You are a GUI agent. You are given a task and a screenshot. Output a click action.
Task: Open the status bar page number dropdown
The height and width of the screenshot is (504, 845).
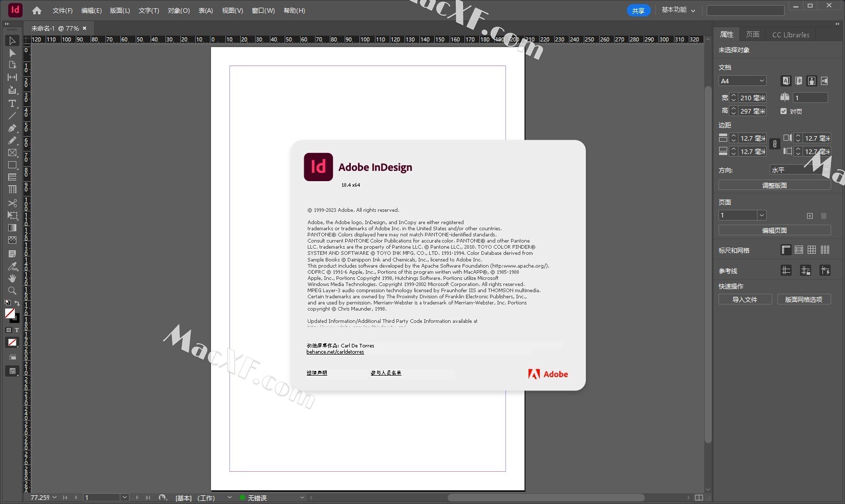[x=124, y=497]
